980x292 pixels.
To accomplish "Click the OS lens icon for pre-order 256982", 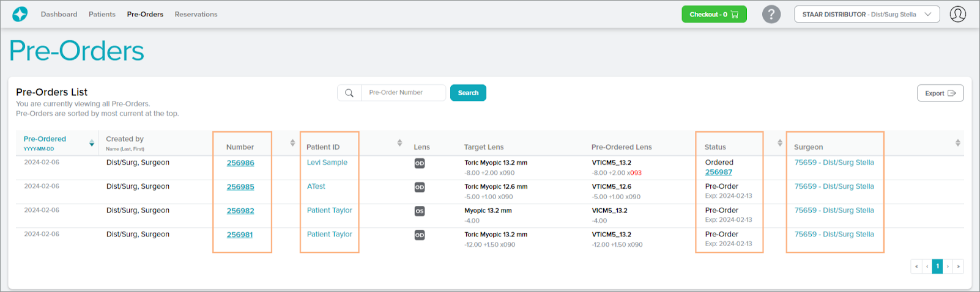I will (420, 211).
